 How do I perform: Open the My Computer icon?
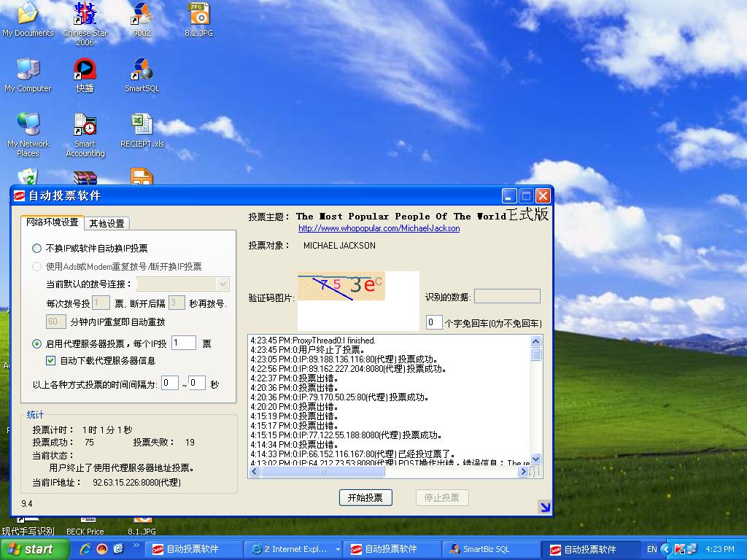[x=28, y=70]
